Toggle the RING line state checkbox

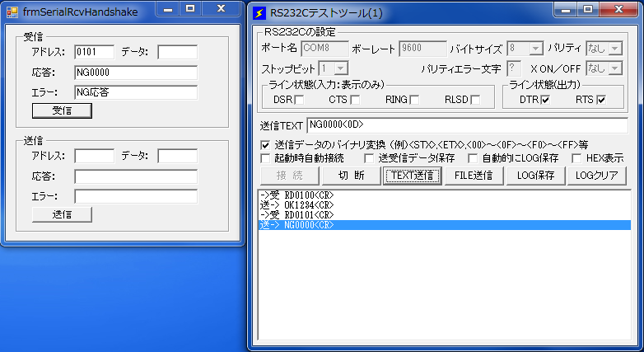point(415,100)
